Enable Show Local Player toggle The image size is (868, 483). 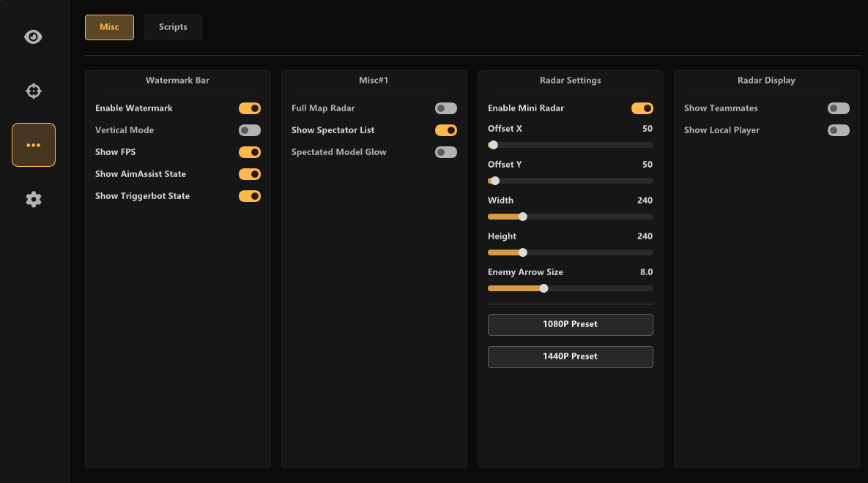pyautogui.click(x=838, y=130)
